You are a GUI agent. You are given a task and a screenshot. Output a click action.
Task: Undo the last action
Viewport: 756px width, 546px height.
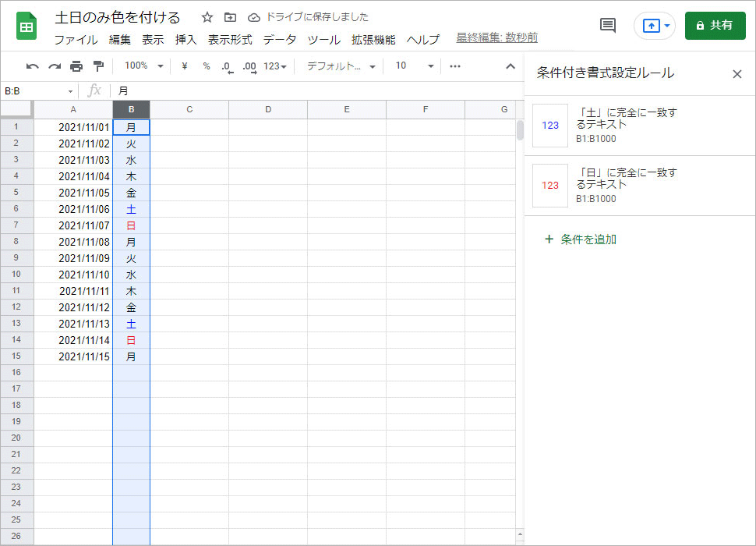pos(32,66)
